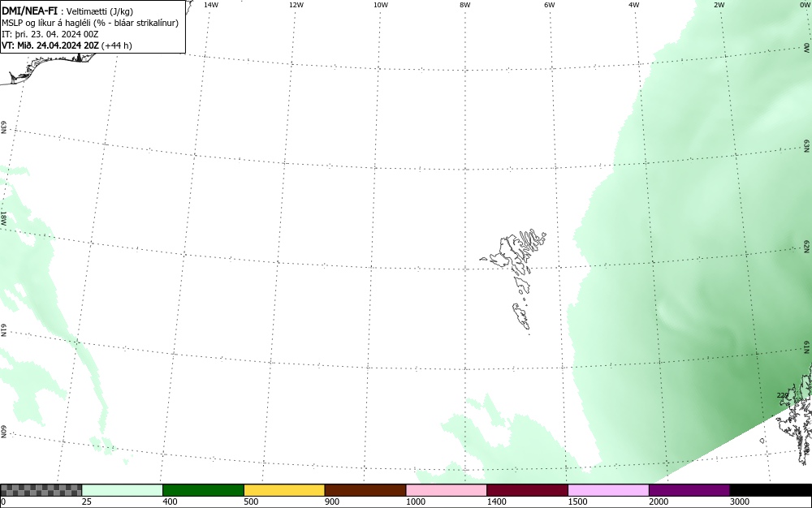The height and width of the screenshot is (508, 812).
Task: Click the black above-3000 legend swatch
Action: point(771,490)
